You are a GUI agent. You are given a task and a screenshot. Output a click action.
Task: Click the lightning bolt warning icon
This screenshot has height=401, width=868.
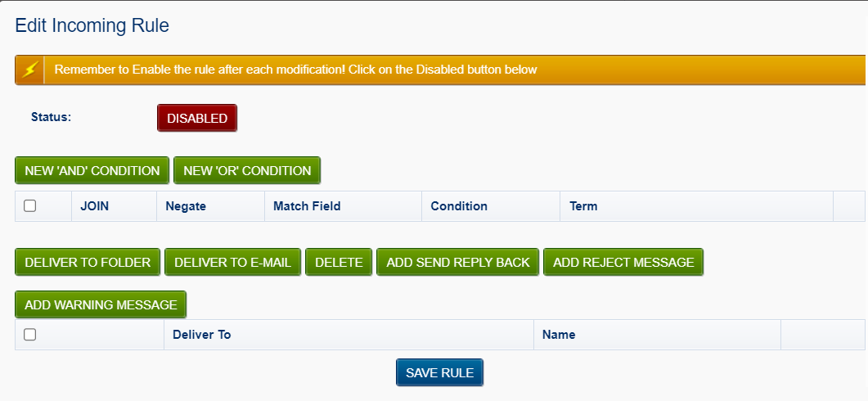click(x=29, y=70)
